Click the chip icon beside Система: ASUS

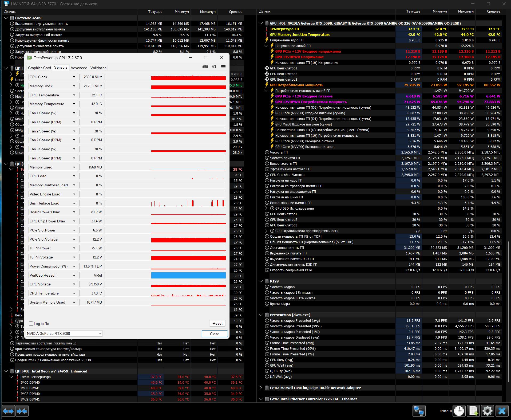coord(12,18)
